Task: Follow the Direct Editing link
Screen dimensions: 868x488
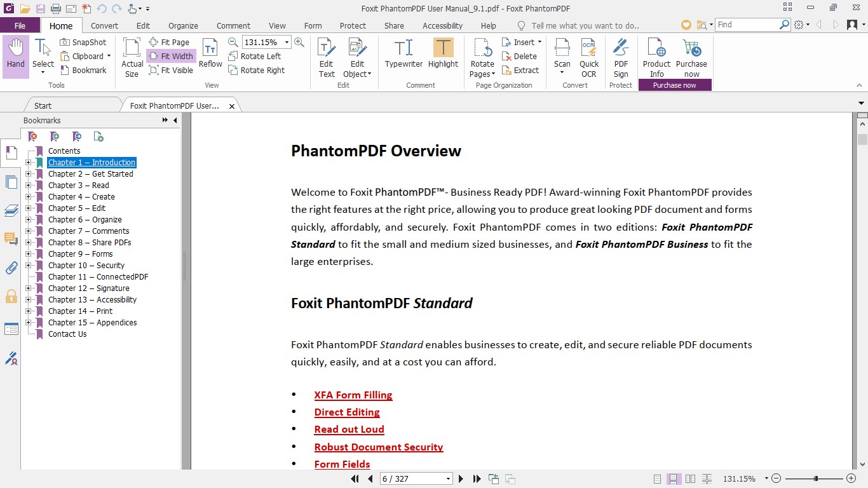Action: point(347,412)
